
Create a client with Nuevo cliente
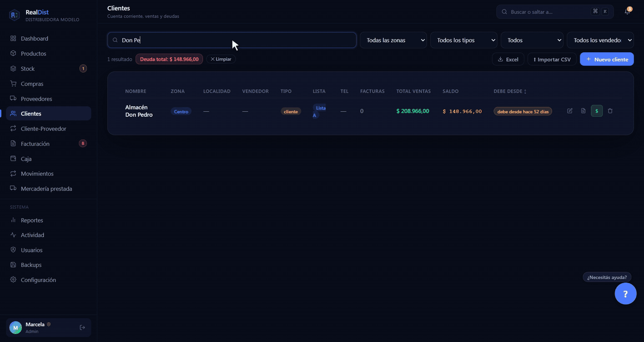pyautogui.click(x=607, y=59)
